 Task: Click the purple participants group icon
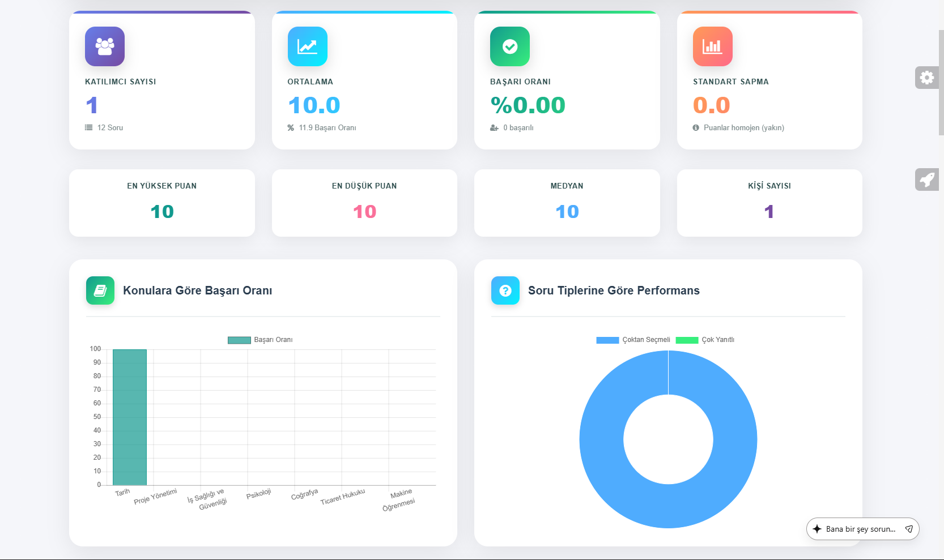point(105,46)
